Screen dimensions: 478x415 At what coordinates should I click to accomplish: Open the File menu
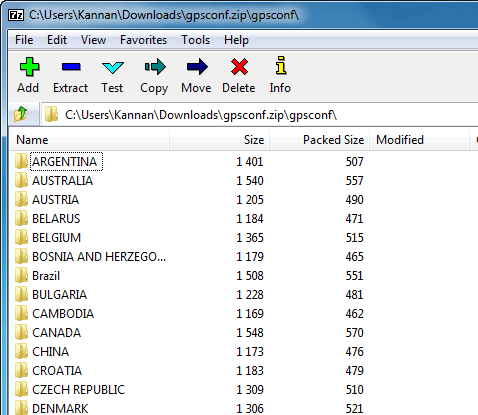coord(24,40)
